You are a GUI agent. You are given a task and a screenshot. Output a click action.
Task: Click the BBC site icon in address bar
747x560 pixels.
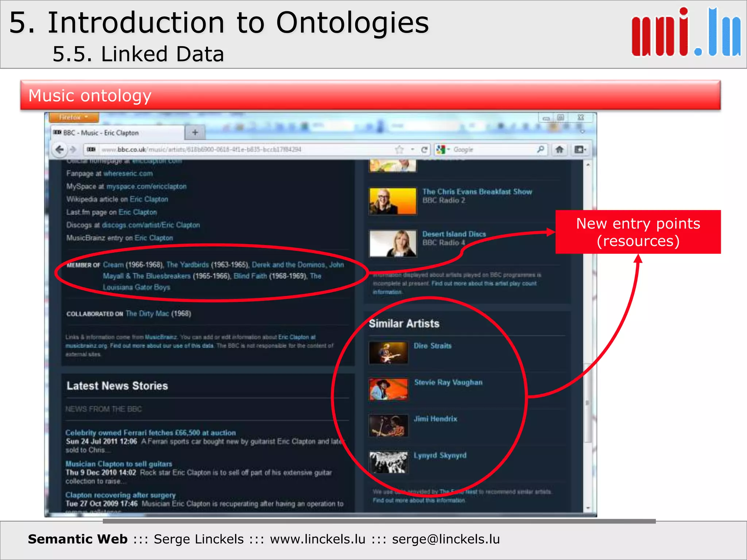[91, 149]
